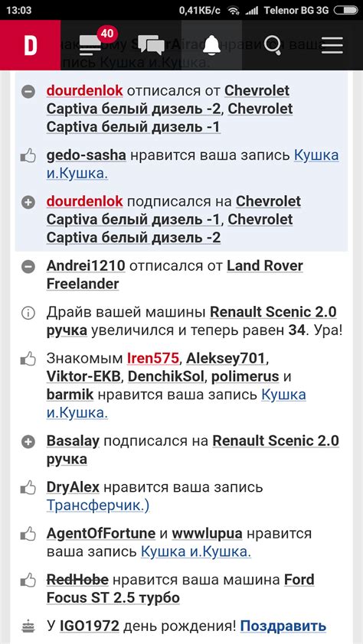Open the Land Rover Freelander car page
Viewport: 363px width, 644px height.
tap(175, 275)
